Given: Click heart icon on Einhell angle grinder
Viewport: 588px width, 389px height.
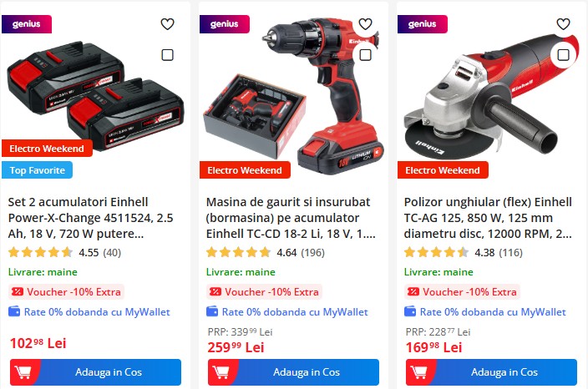Looking at the screenshot, I should click(563, 24).
